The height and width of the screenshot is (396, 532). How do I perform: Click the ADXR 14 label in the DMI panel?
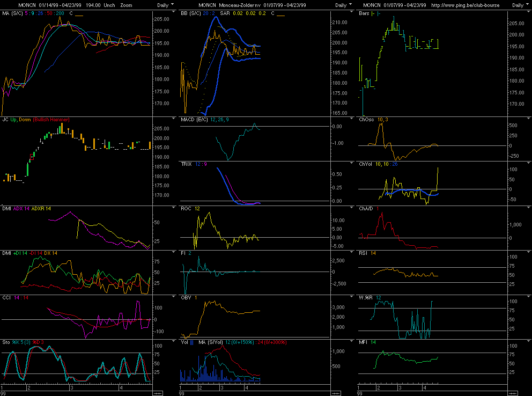pyautogui.click(x=41, y=209)
